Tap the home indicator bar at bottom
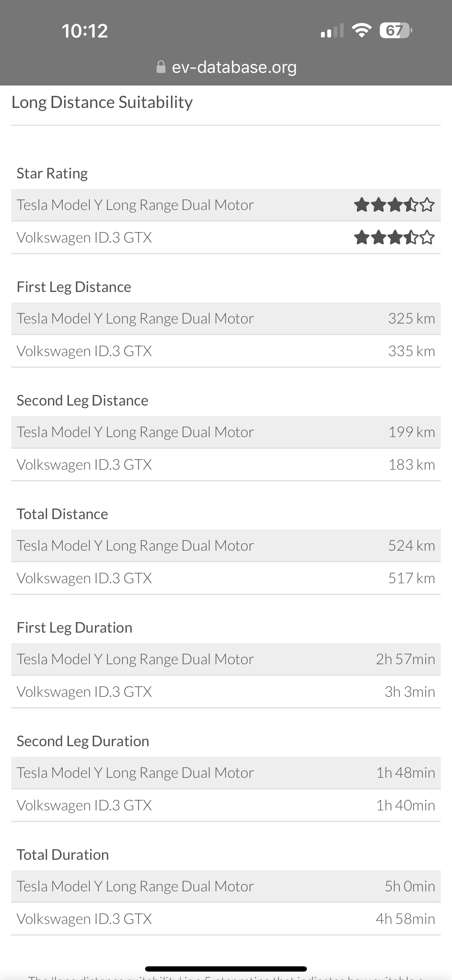Viewport: 452px width, 980px height. tap(226, 968)
